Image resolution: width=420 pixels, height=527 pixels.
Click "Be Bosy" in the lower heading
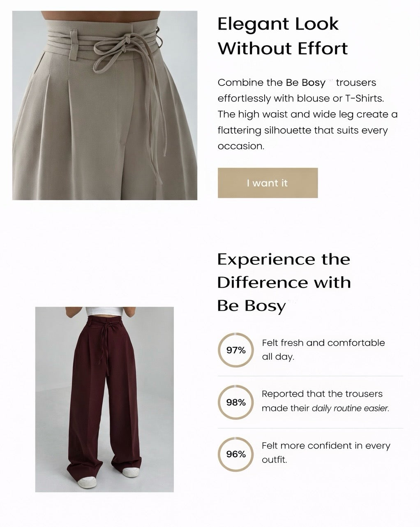tap(251, 306)
